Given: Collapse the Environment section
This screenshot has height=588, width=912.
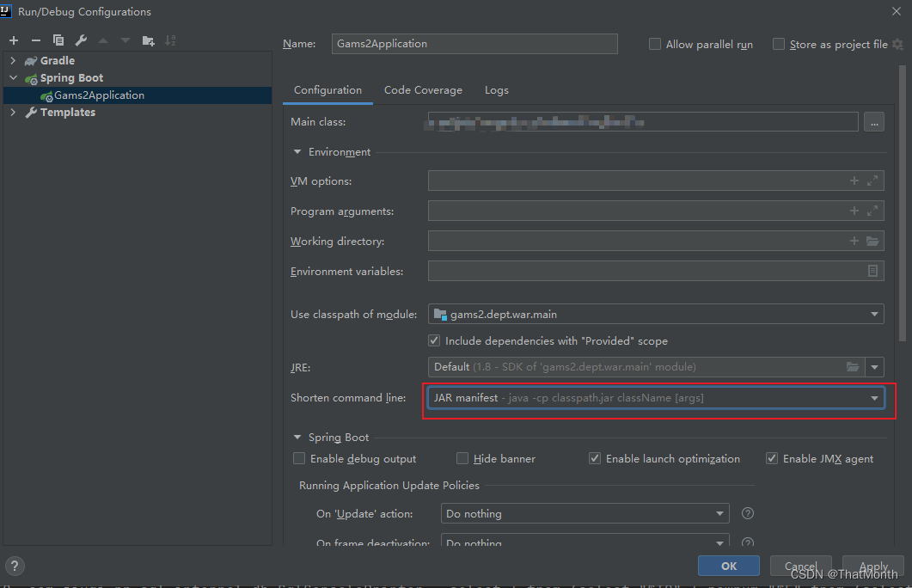Looking at the screenshot, I should tap(297, 152).
